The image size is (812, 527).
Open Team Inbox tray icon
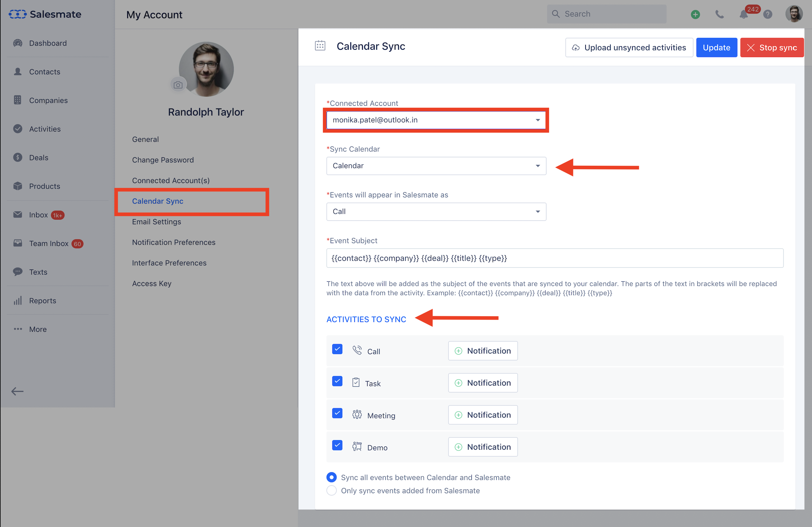(18, 243)
